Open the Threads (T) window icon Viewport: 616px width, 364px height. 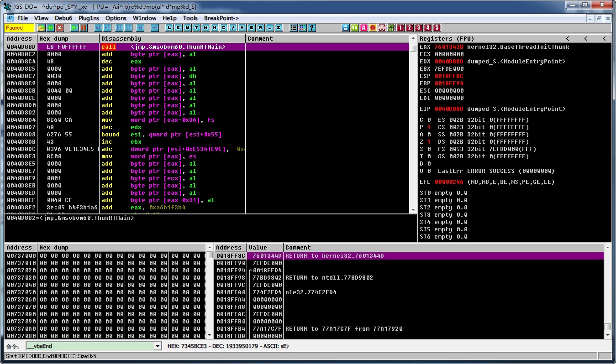[196, 28]
